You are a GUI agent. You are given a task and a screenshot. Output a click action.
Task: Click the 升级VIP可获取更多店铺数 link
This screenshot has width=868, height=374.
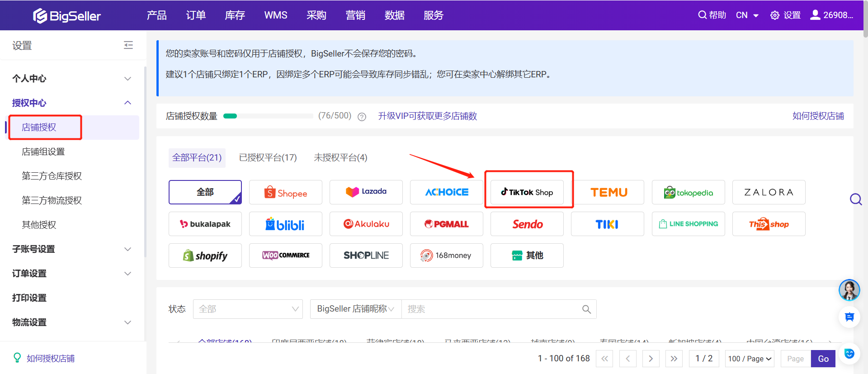(x=427, y=116)
